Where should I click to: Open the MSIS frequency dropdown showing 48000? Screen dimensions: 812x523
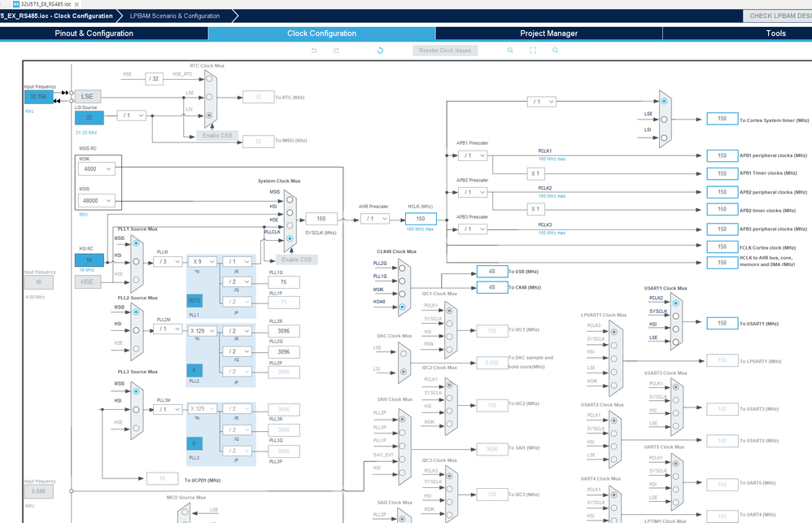96,200
